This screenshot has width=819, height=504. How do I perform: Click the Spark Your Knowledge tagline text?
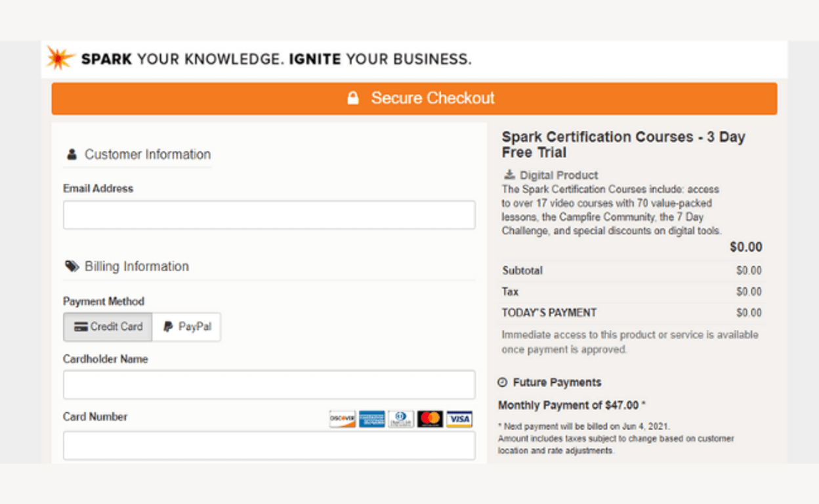point(276,59)
